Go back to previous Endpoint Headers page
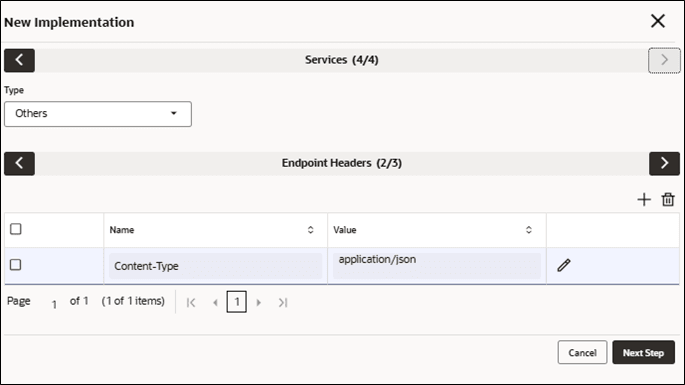This screenshot has width=685, height=385. pos(19,163)
